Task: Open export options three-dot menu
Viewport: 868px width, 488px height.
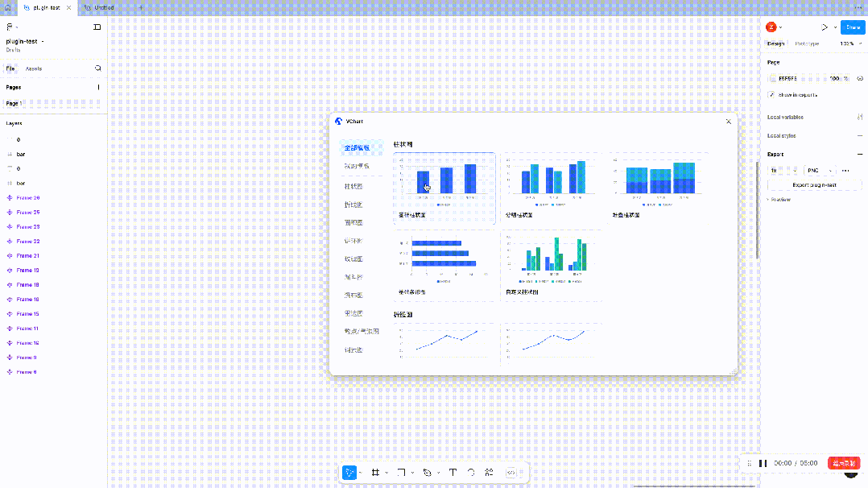Action: tap(845, 171)
